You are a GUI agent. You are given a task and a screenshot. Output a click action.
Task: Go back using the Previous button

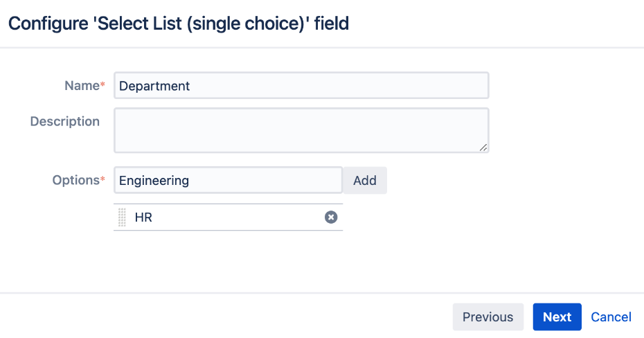(x=488, y=317)
